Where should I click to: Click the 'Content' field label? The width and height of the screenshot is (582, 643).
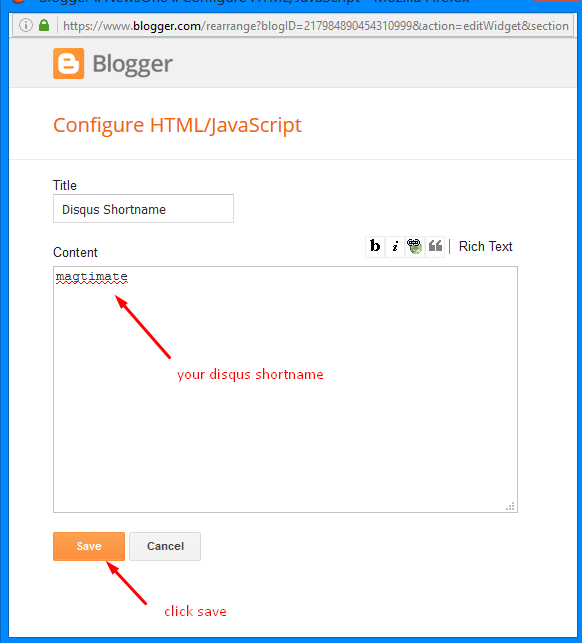coord(75,253)
